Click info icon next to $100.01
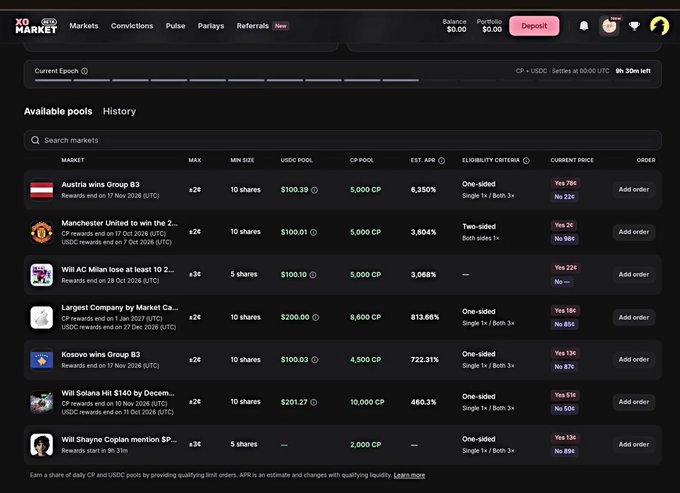680x493 pixels. (x=313, y=232)
